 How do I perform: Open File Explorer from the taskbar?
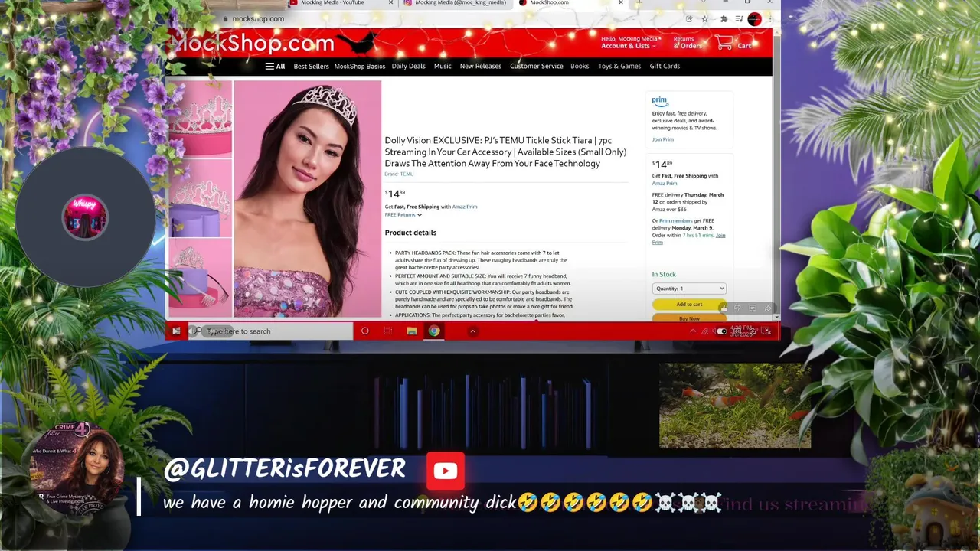click(411, 331)
